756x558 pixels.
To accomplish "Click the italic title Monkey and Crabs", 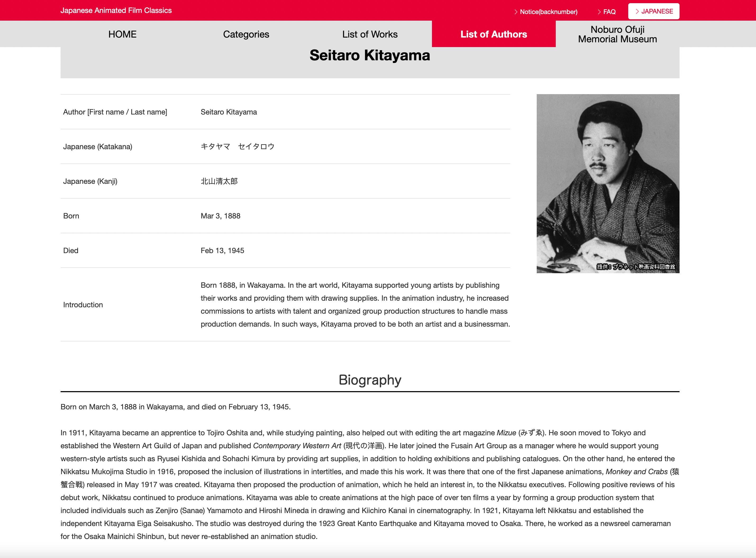I will 636,472.
